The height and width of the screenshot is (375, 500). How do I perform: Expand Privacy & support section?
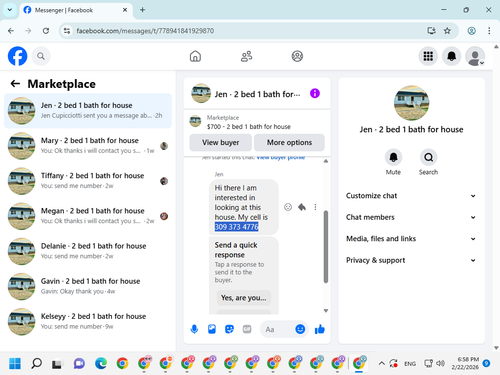pyautogui.click(x=411, y=260)
